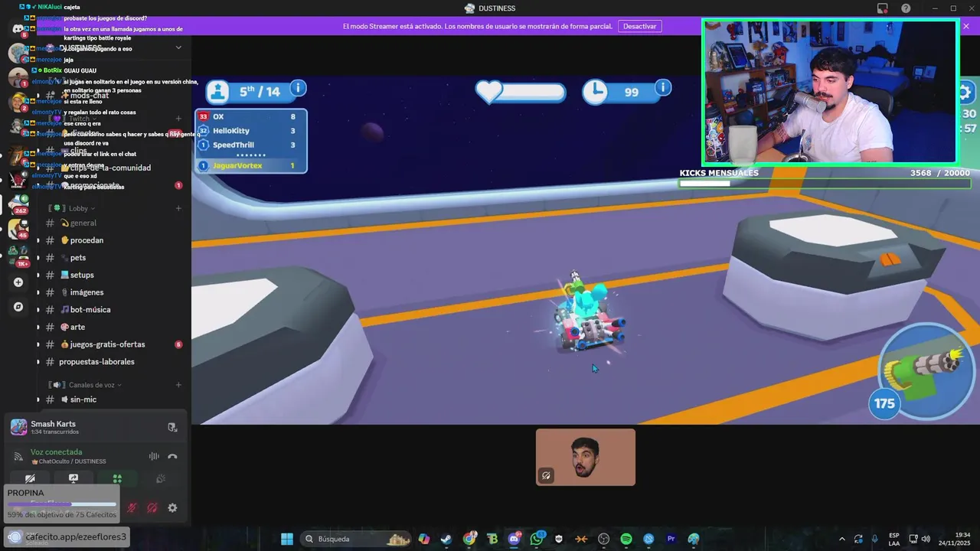This screenshot has height=551, width=980.
Task: Open the Discord inbox icon in the title bar
Action: click(882, 8)
